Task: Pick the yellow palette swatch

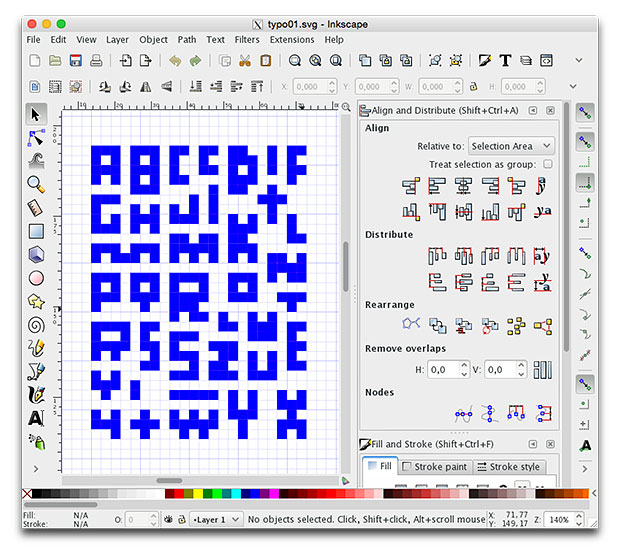Action: tap(198, 493)
